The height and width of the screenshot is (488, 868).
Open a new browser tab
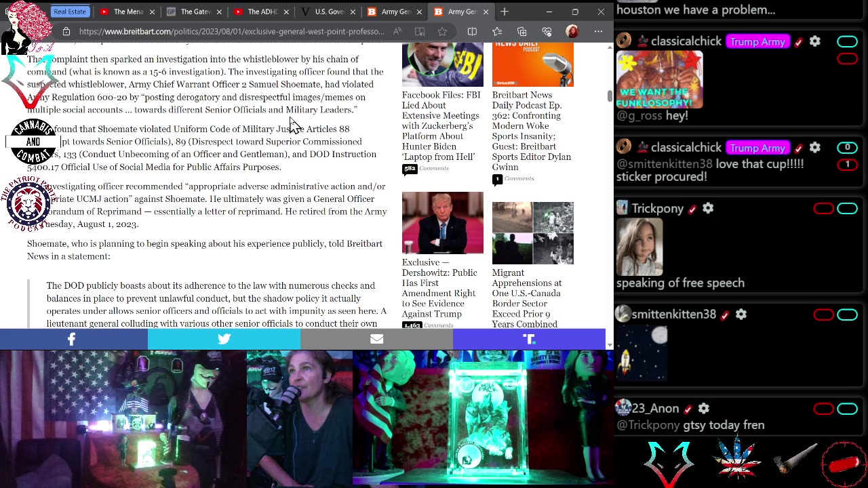(x=505, y=12)
